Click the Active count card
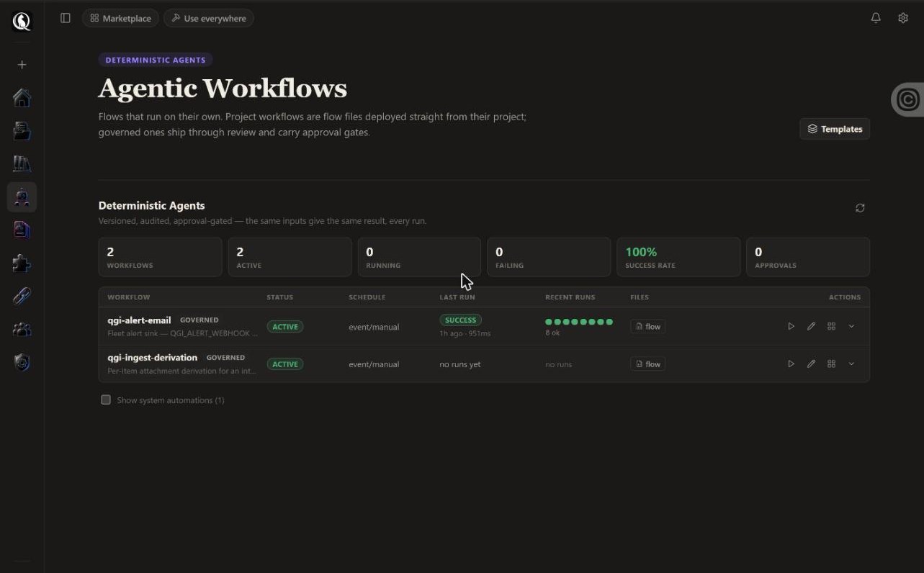This screenshot has height=573, width=924. [x=290, y=257]
